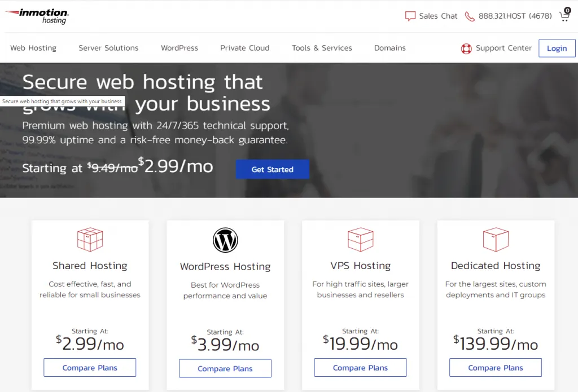Click 'For the largest sites' description
Image resolution: width=578 pixels, height=392 pixels.
tap(496, 289)
